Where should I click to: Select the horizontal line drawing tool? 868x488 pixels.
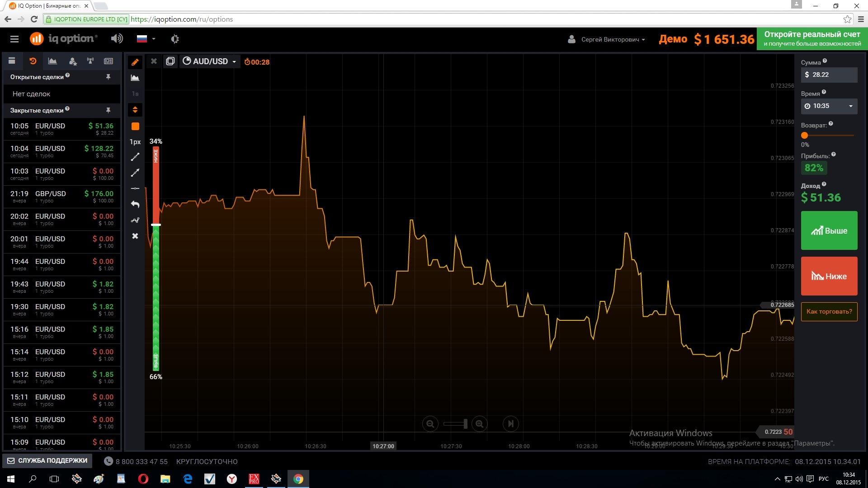pyautogui.click(x=135, y=188)
